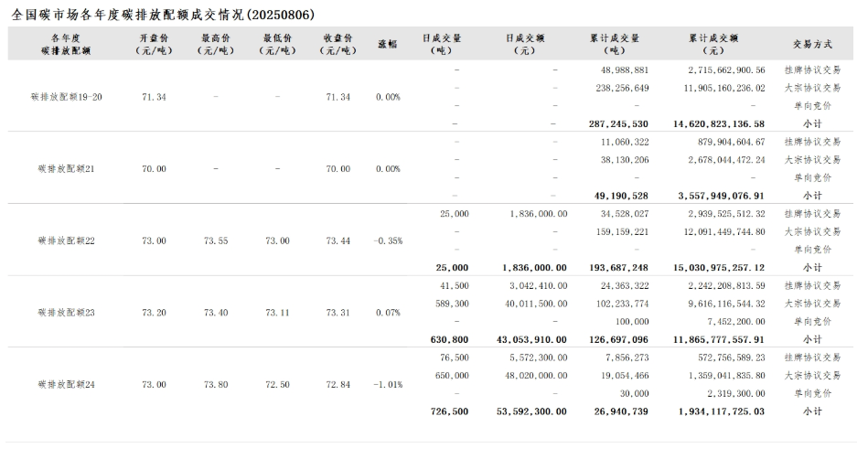Click the 碳排放配额24 row label
The height and width of the screenshot is (459, 868).
click(x=67, y=385)
